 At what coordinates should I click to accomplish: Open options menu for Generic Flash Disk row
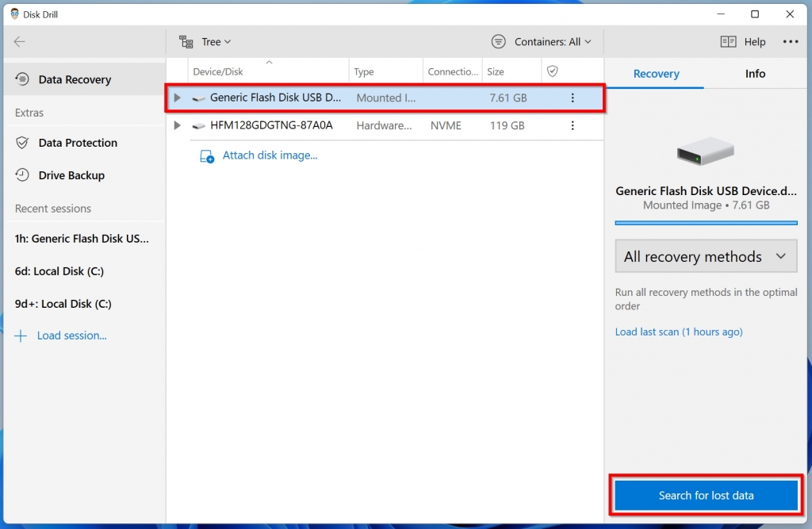(x=573, y=98)
